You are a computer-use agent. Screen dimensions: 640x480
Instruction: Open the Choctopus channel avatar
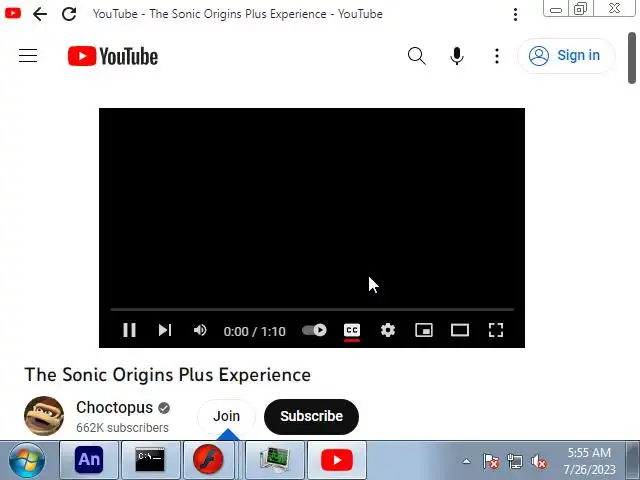(x=44, y=416)
